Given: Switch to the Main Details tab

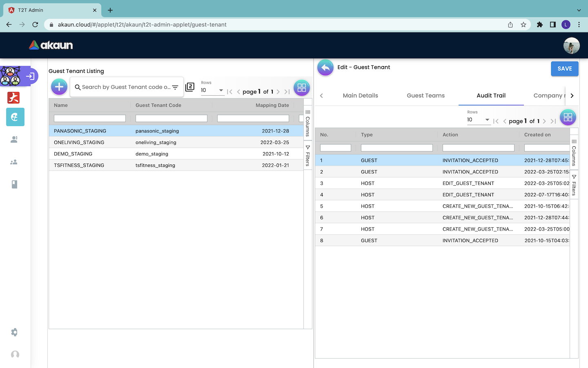Looking at the screenshot, I should [360, 96].
